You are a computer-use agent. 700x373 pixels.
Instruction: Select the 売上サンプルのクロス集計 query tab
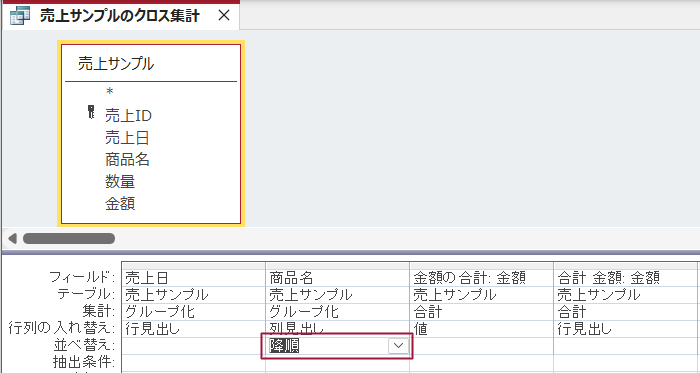(121, 16)
